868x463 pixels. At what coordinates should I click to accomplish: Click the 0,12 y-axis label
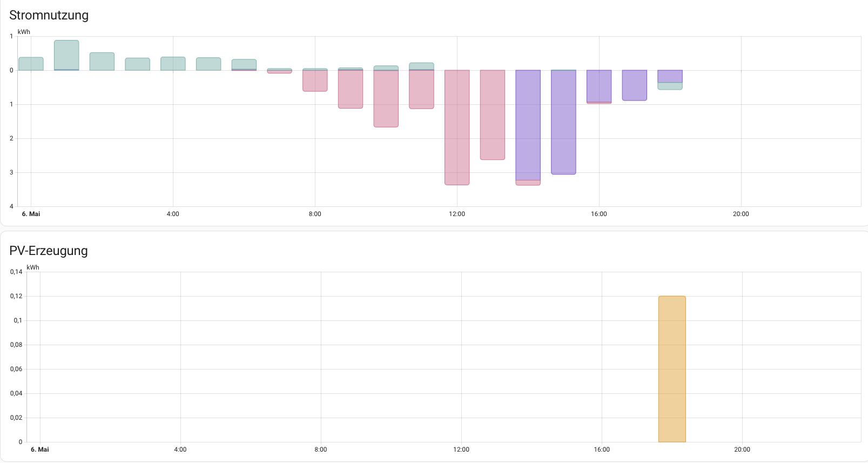[x=16, y=296]
